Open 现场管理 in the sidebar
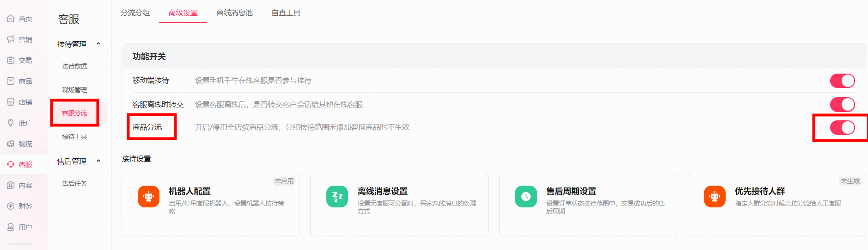 [74, 90]
